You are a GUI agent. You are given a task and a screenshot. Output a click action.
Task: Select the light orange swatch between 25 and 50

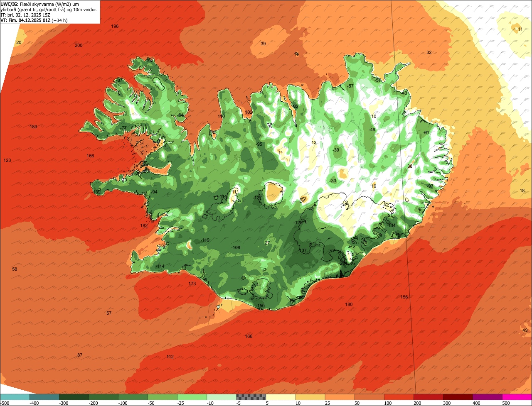tap(340, 397)
